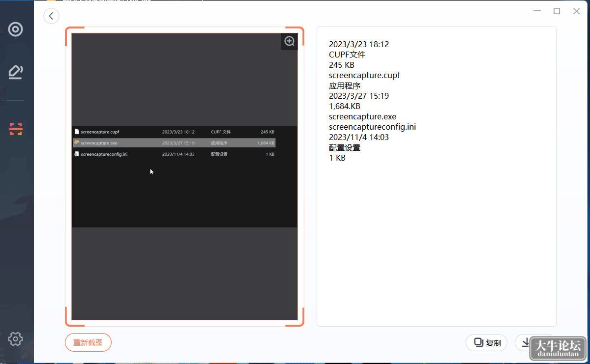
Task: Click the screencapture.cupf row in preview
Action: point(174,132)
